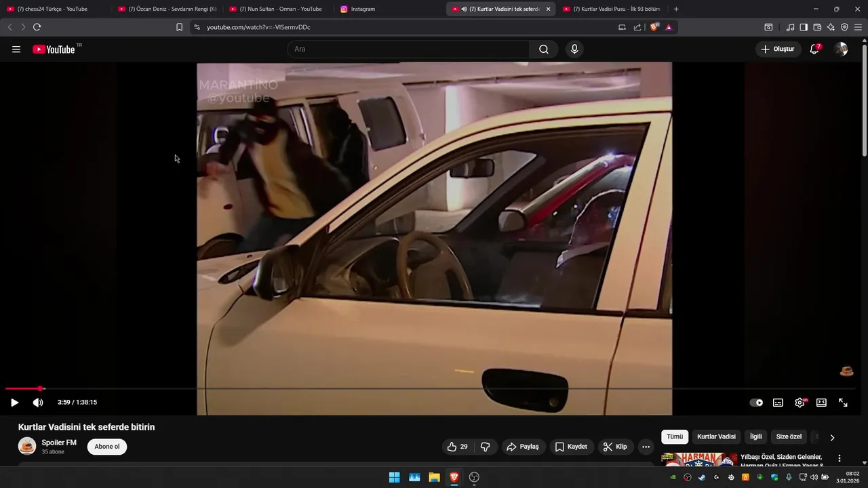Click the Paylaş share button
This screenshot has width=868, height=488.
point(523,447)
